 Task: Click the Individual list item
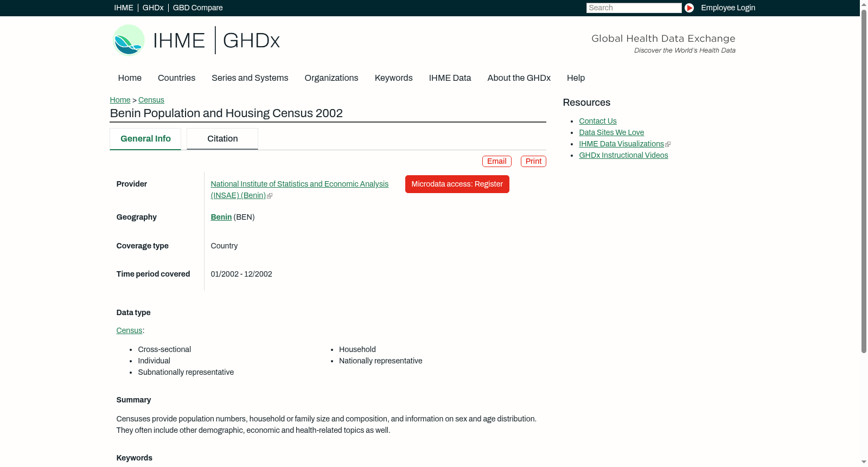(154, 361)
